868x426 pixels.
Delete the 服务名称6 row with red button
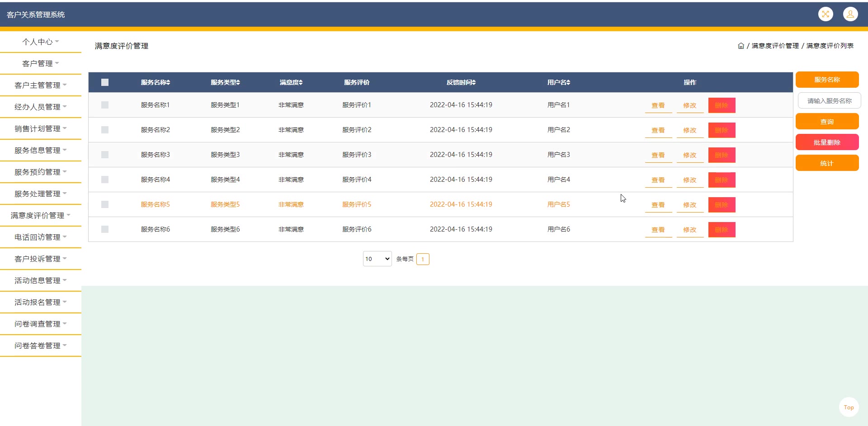pyautogui.click(x=722, y=230)
